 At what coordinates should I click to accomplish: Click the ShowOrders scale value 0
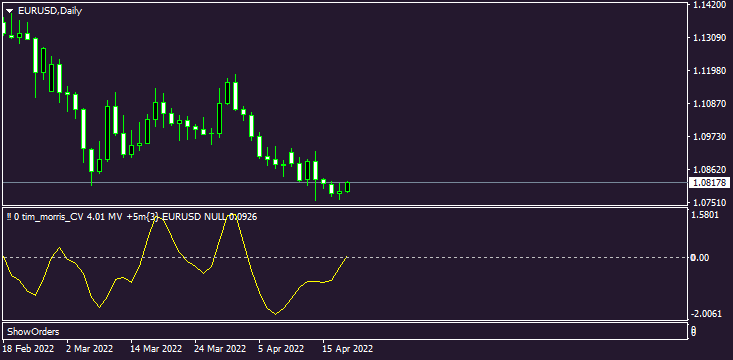pyautogui.click(x=694, y=331)
